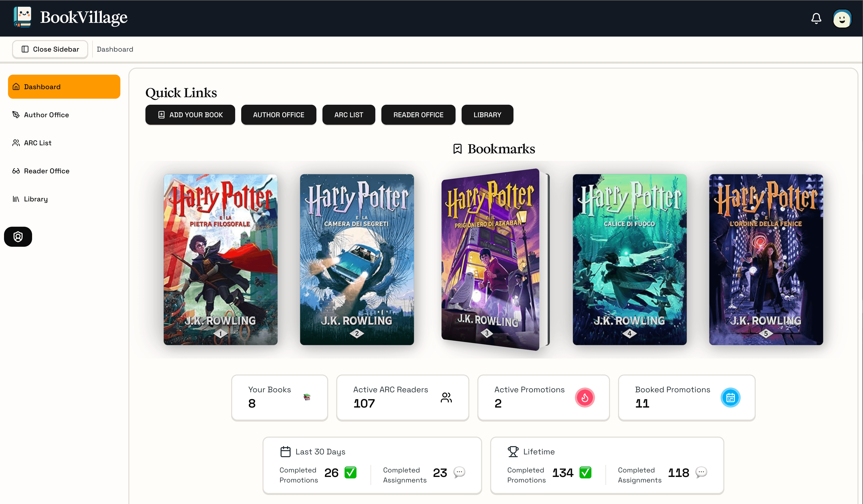Screen dimensions: 863x504
Task: Click the Dashboard home icon in sidebar
Action: pos(16,87)
